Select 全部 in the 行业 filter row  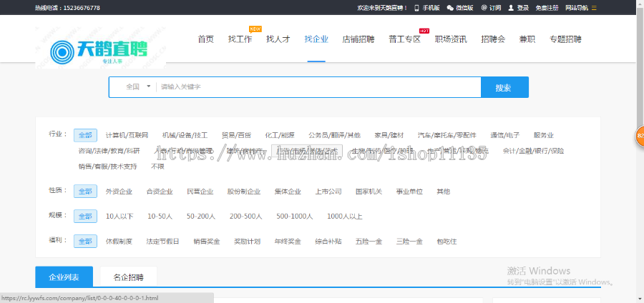pyautogui.click(x=85, y=135)
